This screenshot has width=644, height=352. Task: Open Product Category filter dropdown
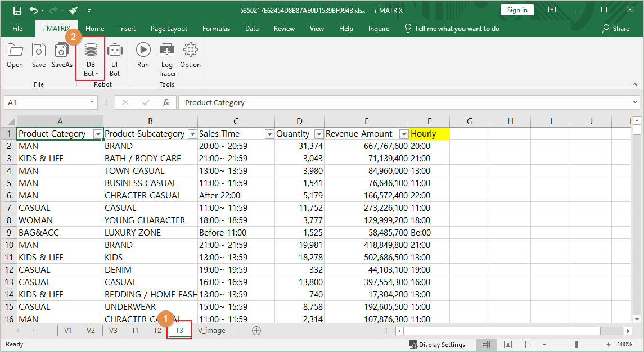(x=98, y=134)
